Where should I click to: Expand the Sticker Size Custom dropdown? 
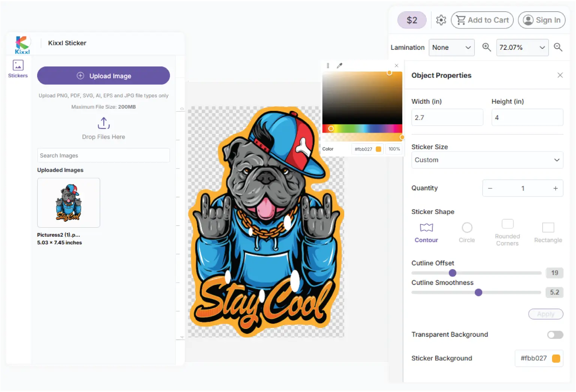(x=487, y=160)
